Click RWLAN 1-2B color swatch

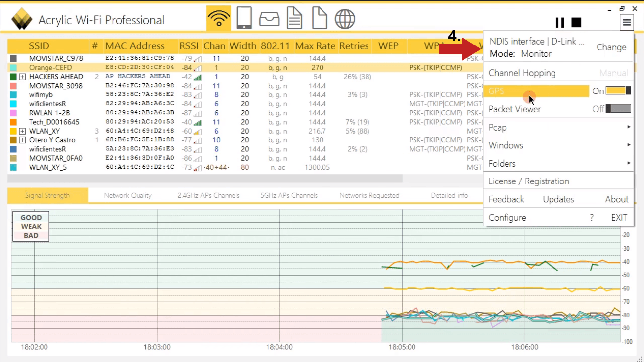tap(13, 113)
